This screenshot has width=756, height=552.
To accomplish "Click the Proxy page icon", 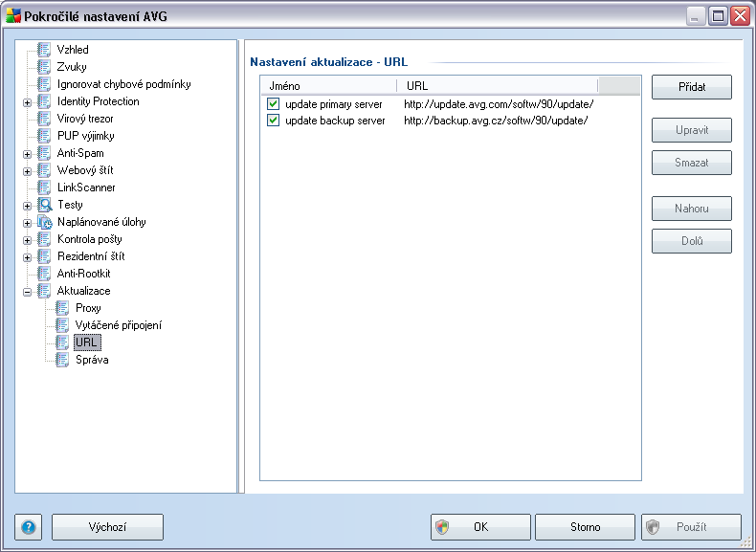I will click(62, 308).
